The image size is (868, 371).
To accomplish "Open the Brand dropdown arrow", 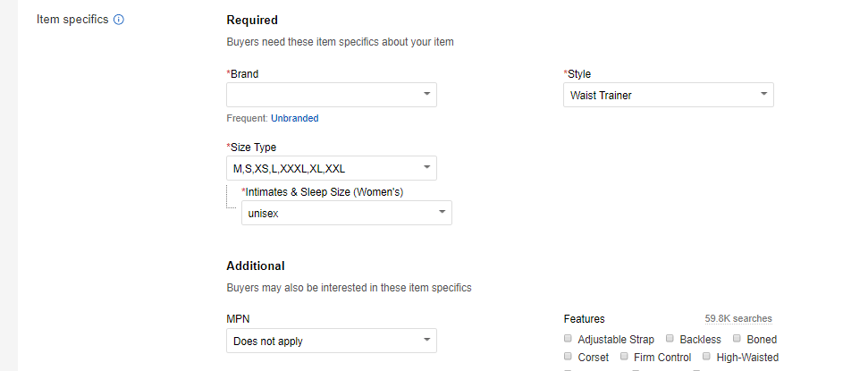I will pyautogui.click(x=426, y=94).
